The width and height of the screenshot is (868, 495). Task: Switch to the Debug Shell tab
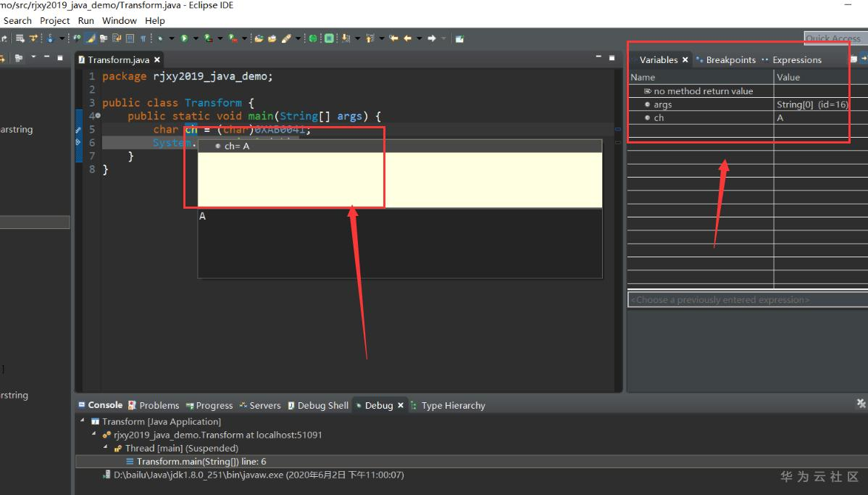coord(318,405)
